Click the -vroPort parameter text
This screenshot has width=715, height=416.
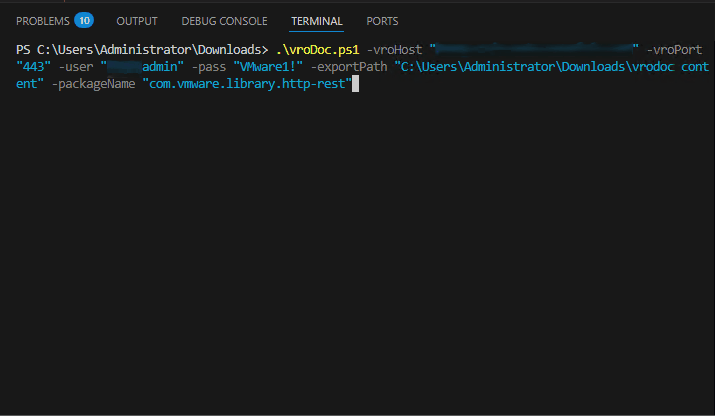pyautogui.click(x=674, y=49)
